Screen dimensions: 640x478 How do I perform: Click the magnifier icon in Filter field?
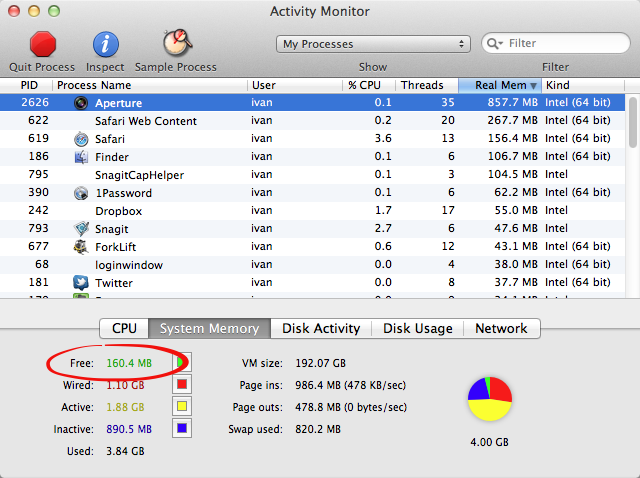494,43
